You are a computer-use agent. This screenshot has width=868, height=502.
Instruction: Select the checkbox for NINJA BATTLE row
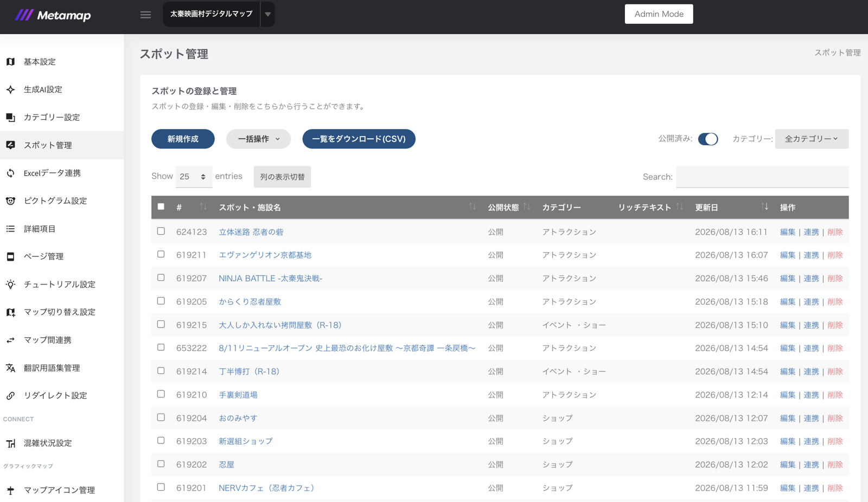[161, 278]
